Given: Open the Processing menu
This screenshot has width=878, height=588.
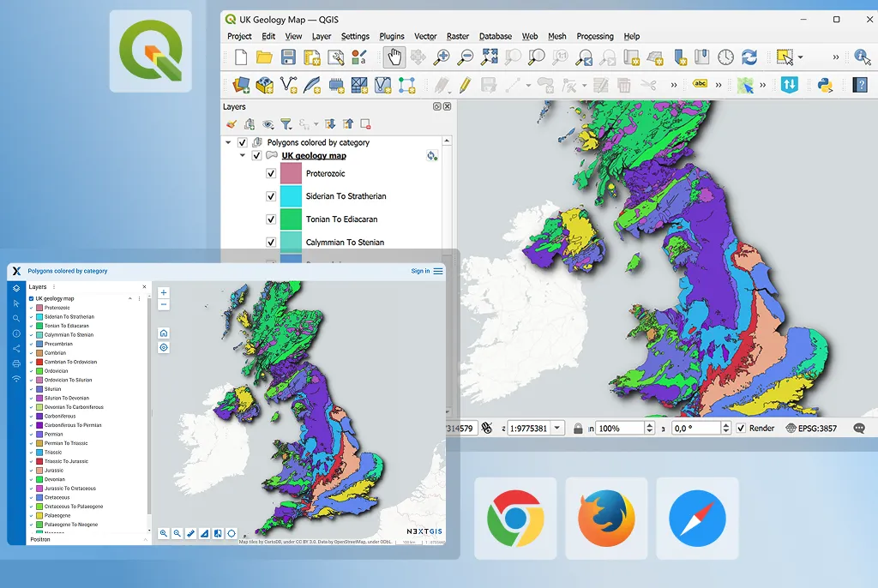Looking at the screenshot, I should click(x=595, y=36).
